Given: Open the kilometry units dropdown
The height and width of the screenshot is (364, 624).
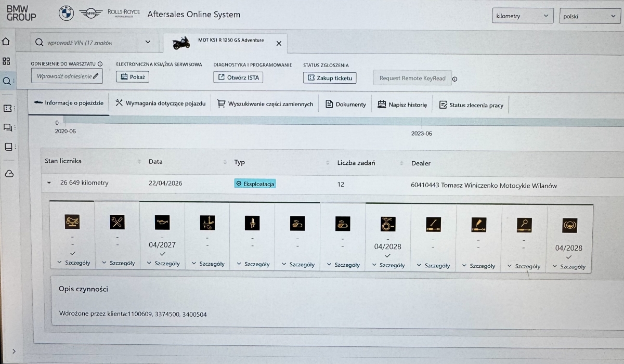Looking at the screenshot, I should (x=522, y=16).
